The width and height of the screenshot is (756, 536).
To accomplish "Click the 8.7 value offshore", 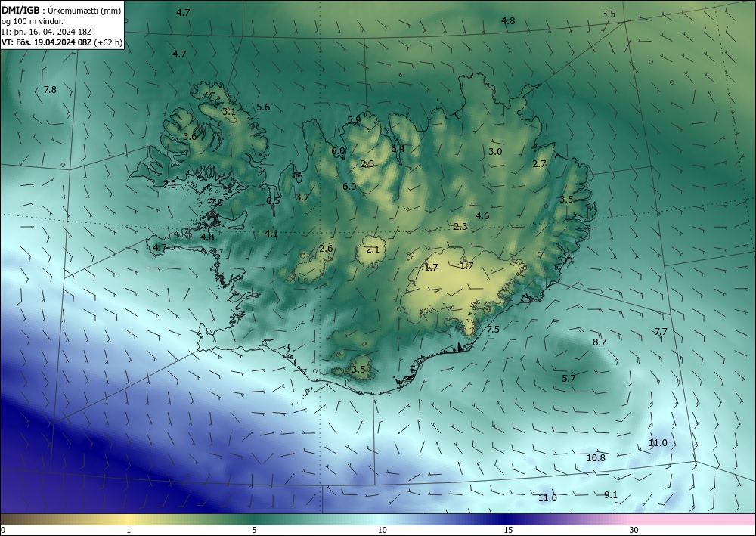I will pos(600,342).
